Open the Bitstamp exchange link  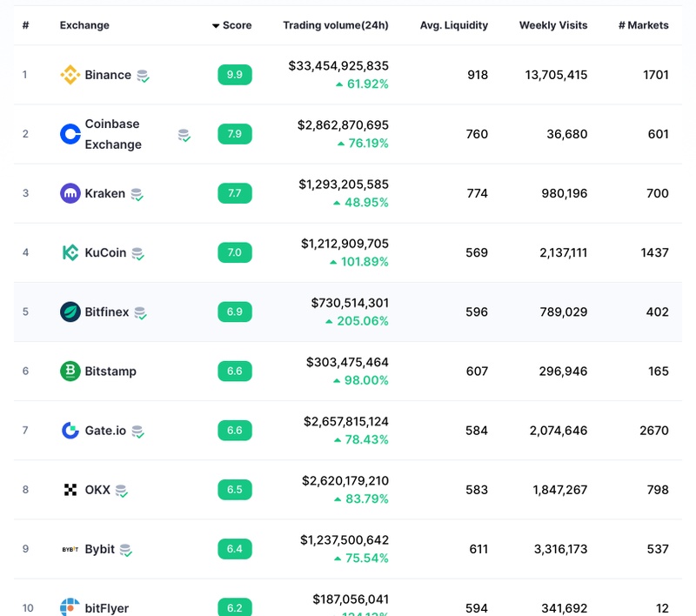click(x=110, y=371)
